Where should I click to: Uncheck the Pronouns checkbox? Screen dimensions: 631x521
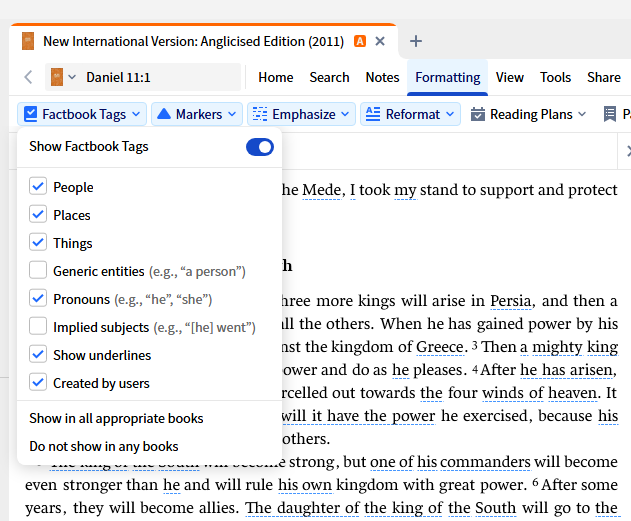click(38, 298)
